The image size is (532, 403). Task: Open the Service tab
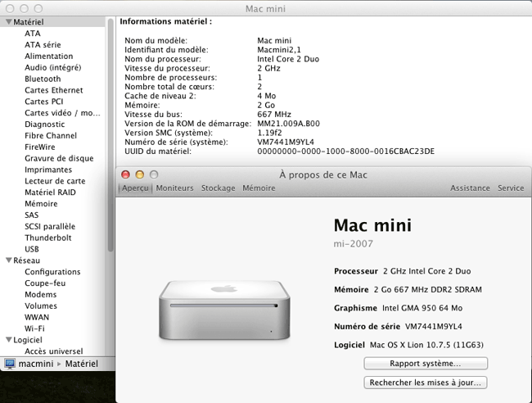tap(511, 188)
